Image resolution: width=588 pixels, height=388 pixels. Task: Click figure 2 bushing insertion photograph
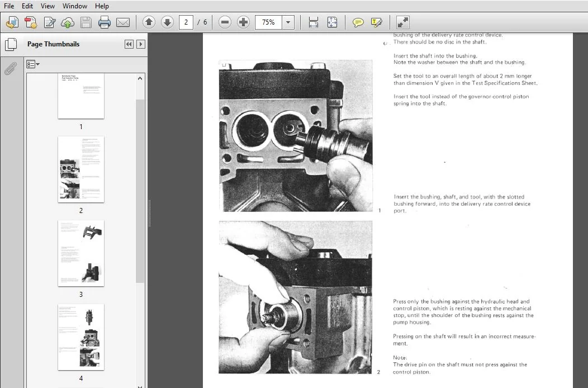click(296, 297)
